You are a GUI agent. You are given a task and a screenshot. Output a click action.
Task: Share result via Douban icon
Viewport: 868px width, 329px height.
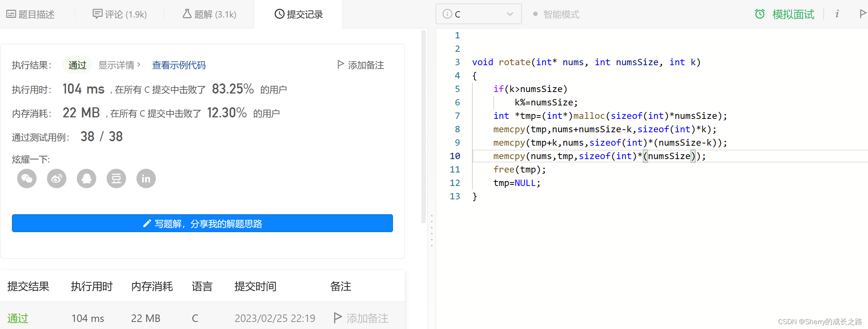click(x=116, y=178)
